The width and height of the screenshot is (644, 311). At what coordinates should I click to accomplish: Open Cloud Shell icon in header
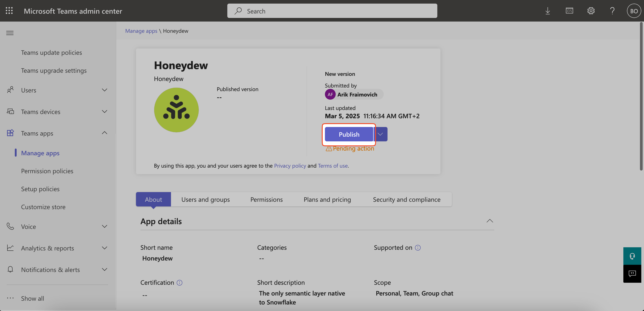569,11
